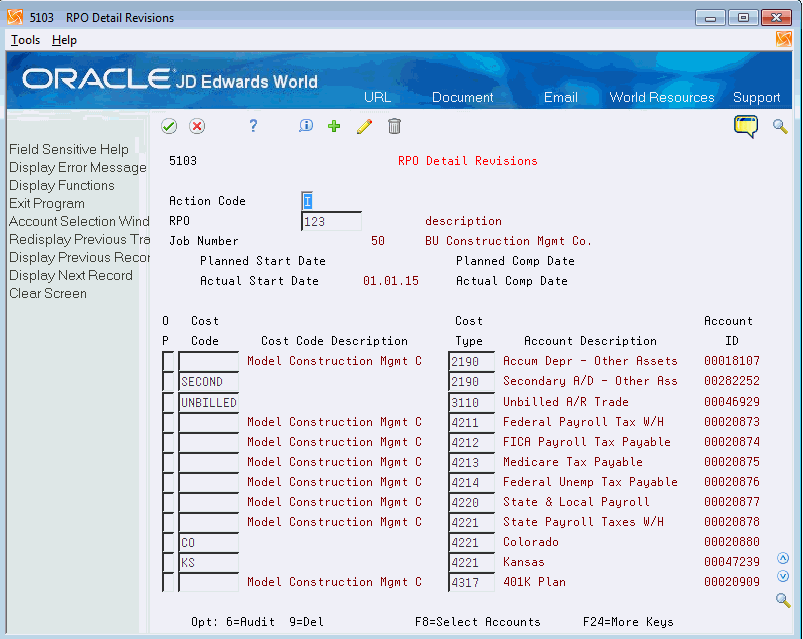Click F8=Select Accounts function key text
This screenshot has height=639, width=803.
click(x=477, y=622)
